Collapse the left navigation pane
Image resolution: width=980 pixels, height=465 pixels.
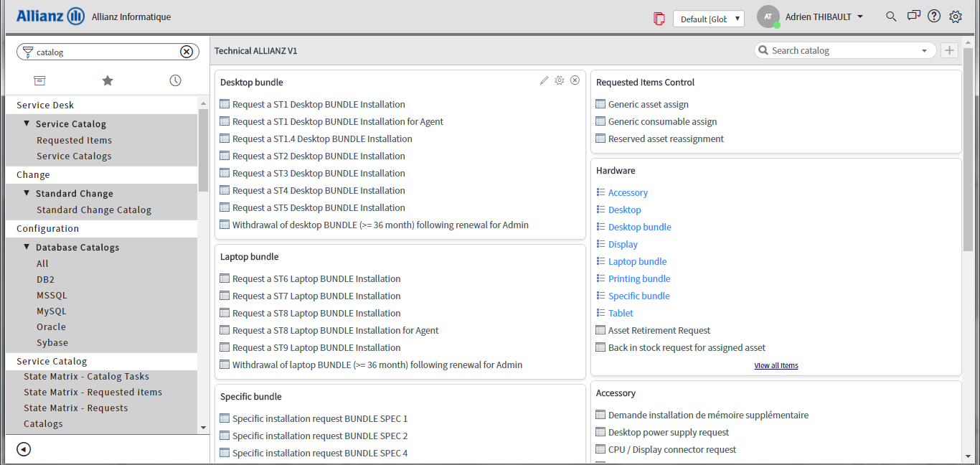pos(24,449)
